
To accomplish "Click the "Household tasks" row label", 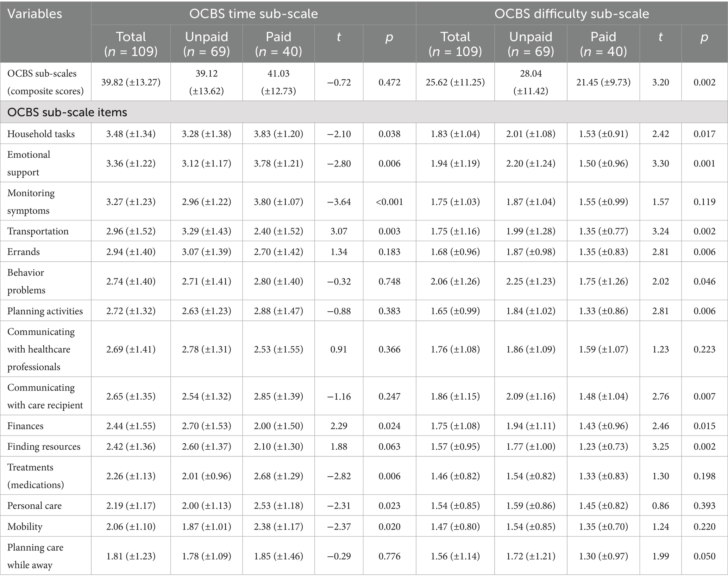I will pyautogui.click(x=41, y=134).
